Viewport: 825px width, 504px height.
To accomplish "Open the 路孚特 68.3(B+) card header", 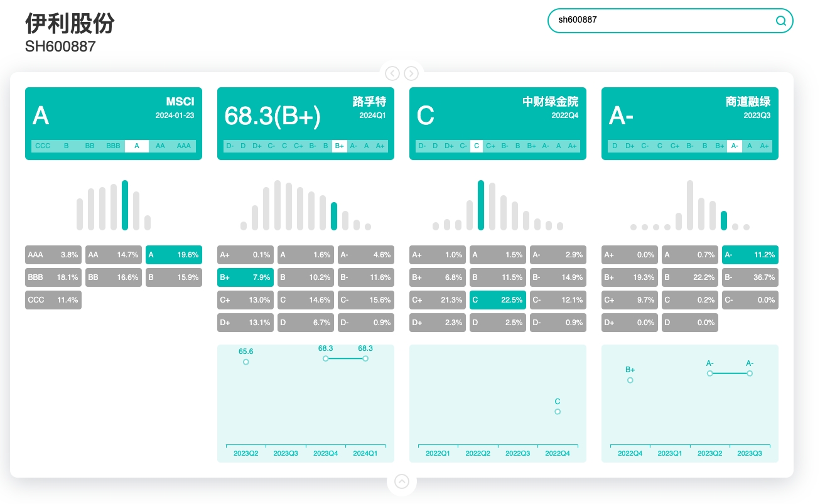I will pos(306,124).
